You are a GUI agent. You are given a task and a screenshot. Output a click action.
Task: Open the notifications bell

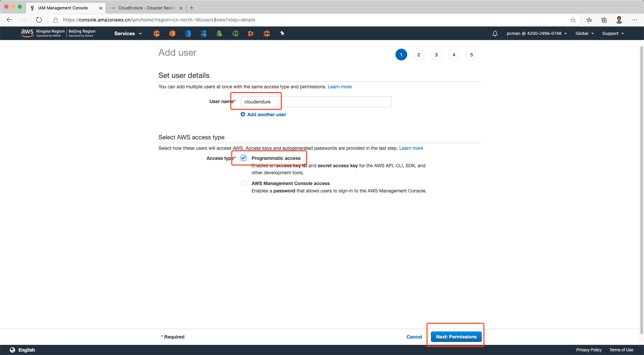tap(495, 34)
